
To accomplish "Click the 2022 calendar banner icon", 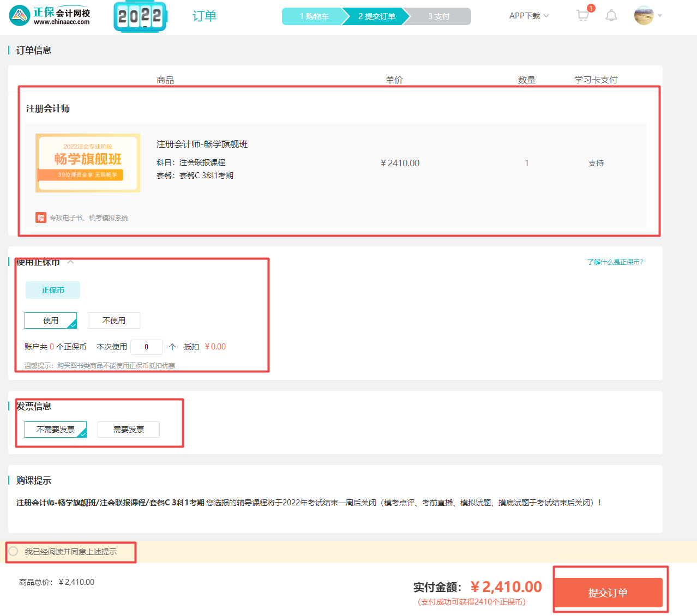I will click(x=140, y=16).
